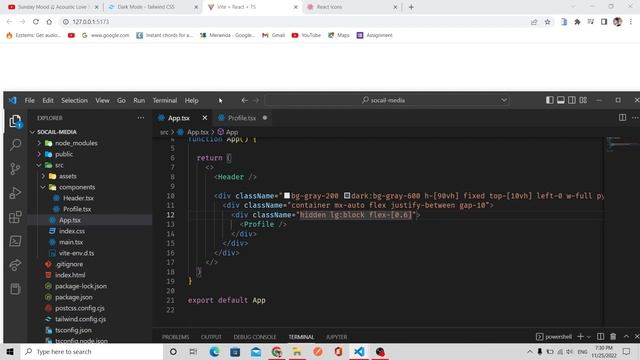Open tailwind.config.cjs in the file tree
Image resolution: width=640 pixels, height=360 pixels.
coord(80,320)
